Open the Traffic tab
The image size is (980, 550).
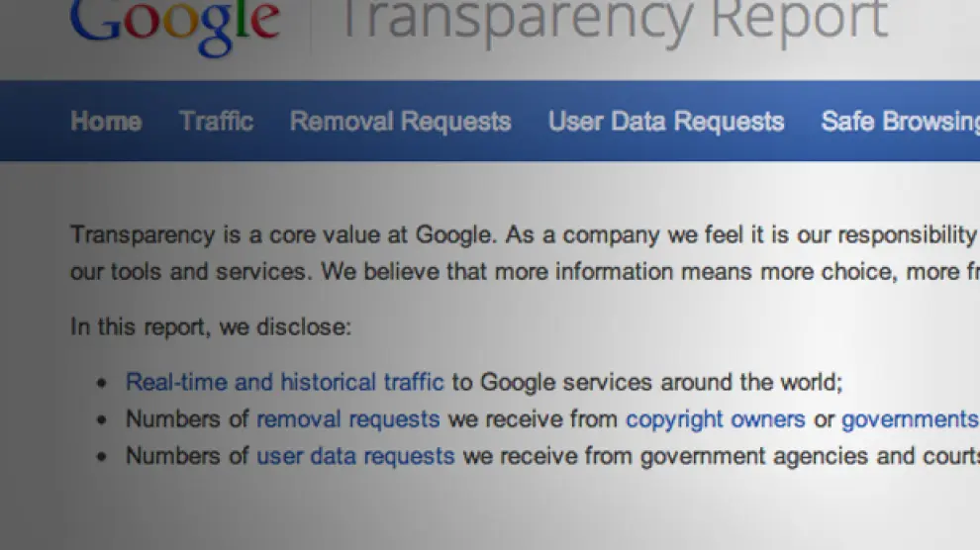tap(216, 122)
